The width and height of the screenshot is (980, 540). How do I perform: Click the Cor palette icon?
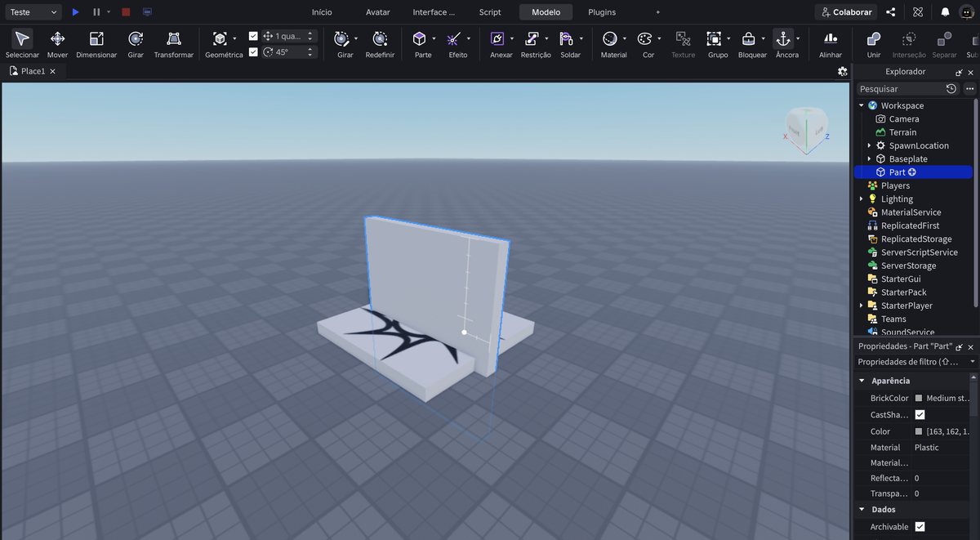644,38
